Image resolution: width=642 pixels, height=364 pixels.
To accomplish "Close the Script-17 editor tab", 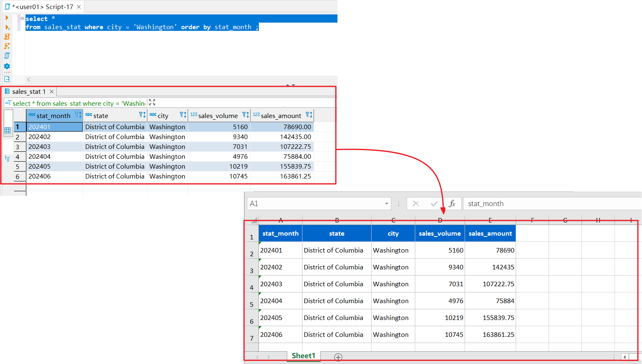I will (79, 7).
